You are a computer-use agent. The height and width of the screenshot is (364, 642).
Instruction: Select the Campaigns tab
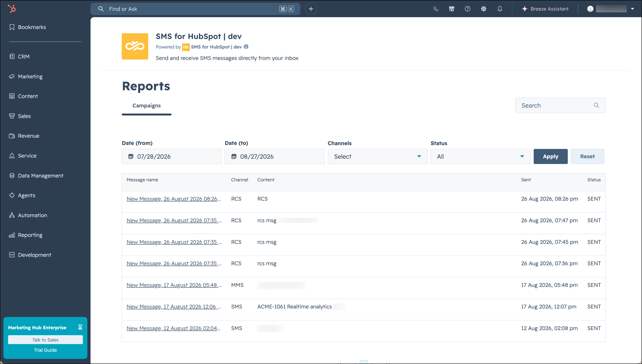point(147,106)
